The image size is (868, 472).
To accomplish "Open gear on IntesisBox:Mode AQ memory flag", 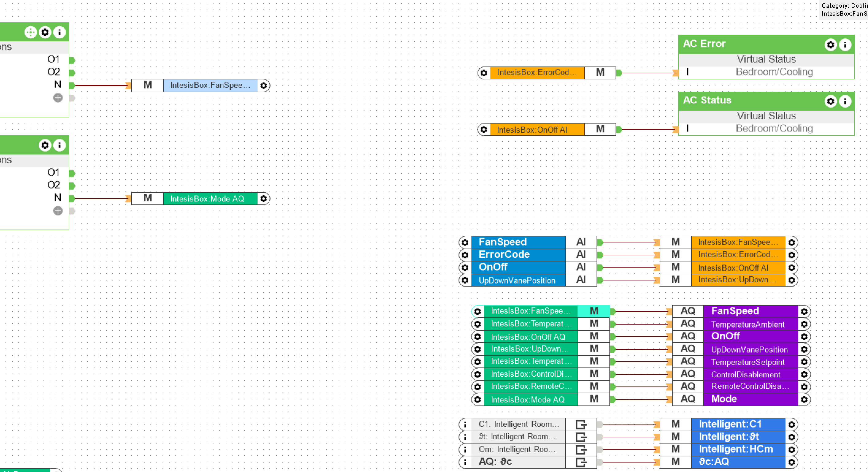I will (263, 199).
